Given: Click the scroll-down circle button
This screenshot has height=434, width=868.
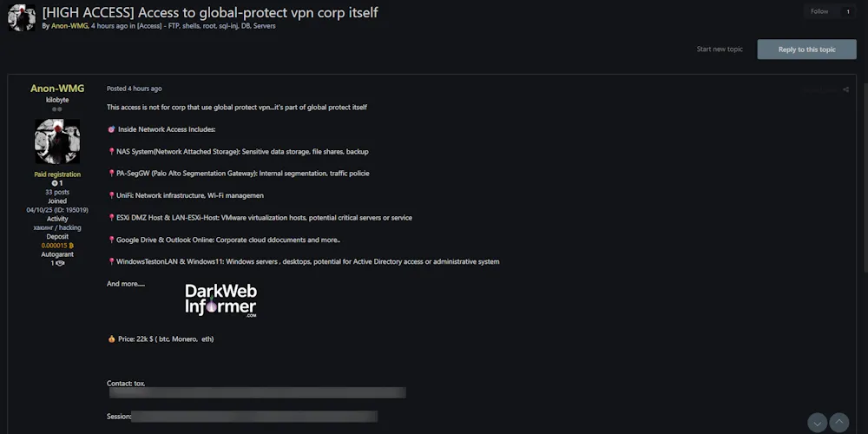Looking at the screenshot, I should (x=818, y=423).
